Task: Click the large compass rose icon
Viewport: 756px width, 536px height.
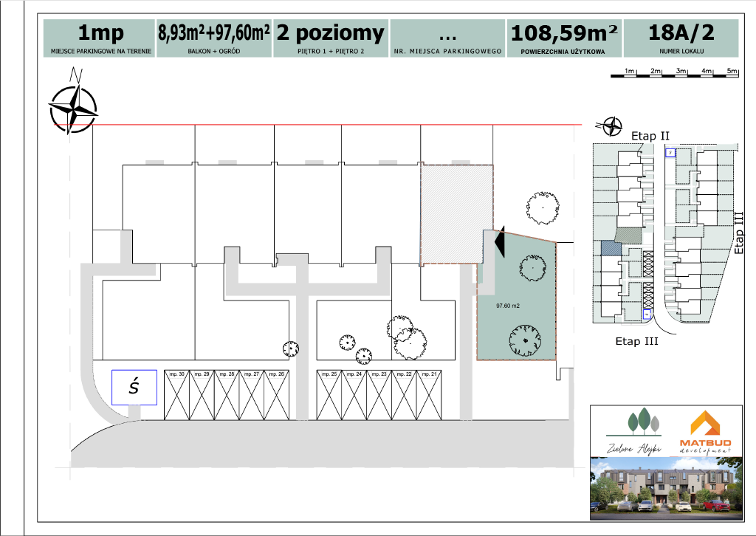Action: point(73,109)
